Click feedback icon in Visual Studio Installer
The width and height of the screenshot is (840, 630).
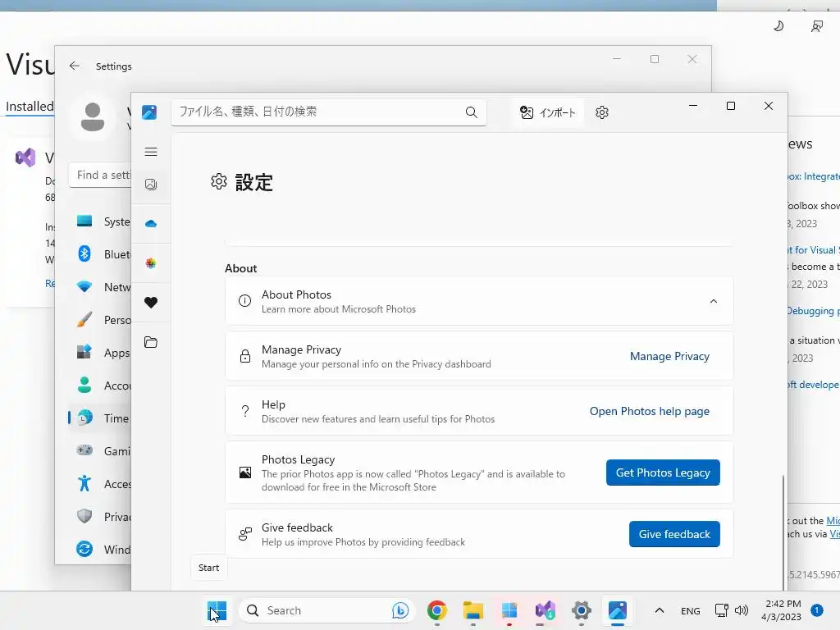817,25
